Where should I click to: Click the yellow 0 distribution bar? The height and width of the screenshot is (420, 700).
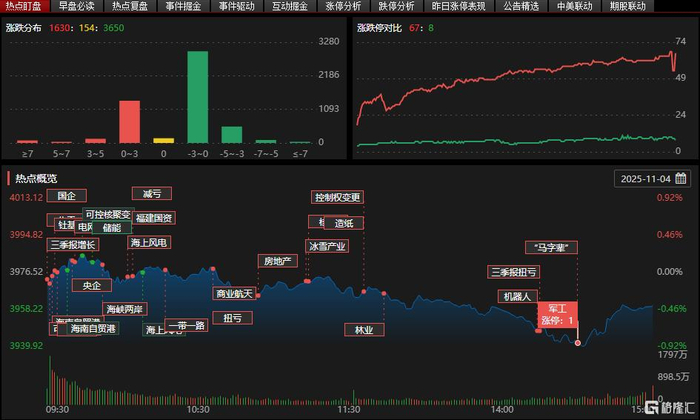pos(164,140)
